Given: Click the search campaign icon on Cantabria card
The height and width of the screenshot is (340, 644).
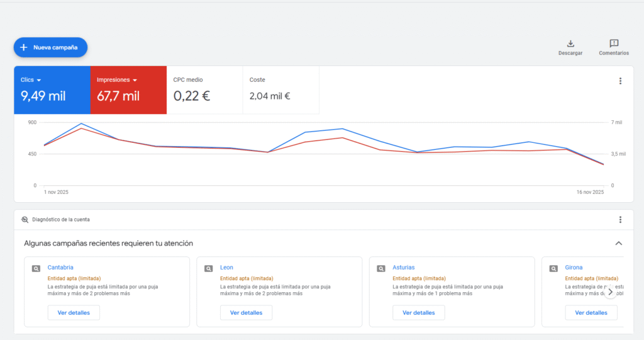Looking at the screenshot, I should click(x=36, y=268).
